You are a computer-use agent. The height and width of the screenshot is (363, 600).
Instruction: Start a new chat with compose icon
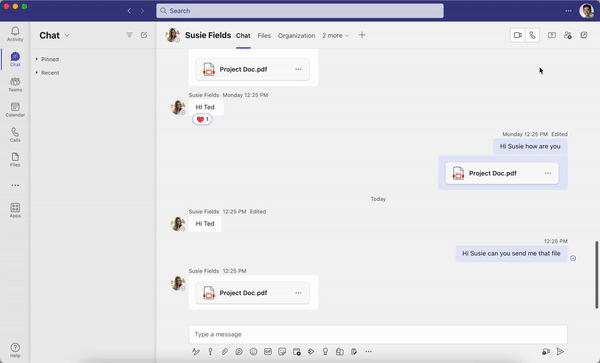[144, 35]
